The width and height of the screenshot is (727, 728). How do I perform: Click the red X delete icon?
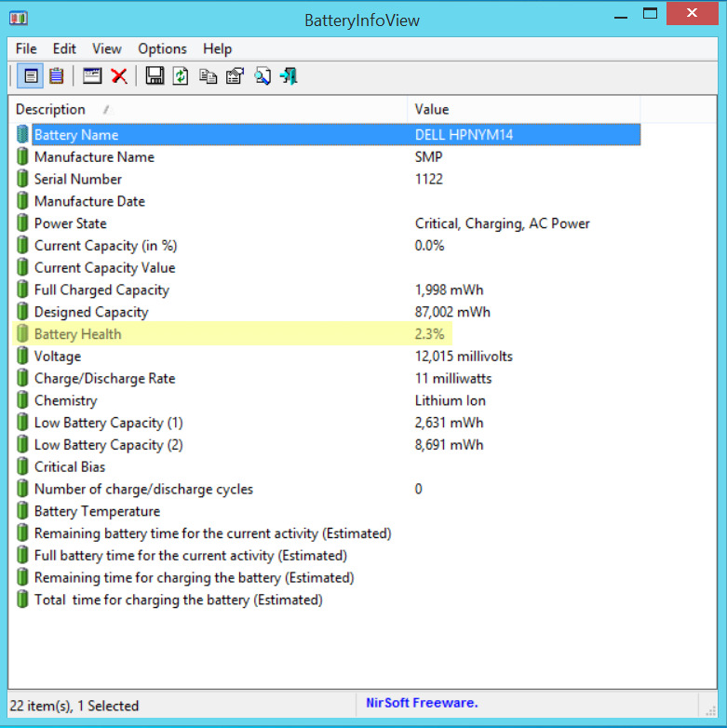click(x=119, y=75)
